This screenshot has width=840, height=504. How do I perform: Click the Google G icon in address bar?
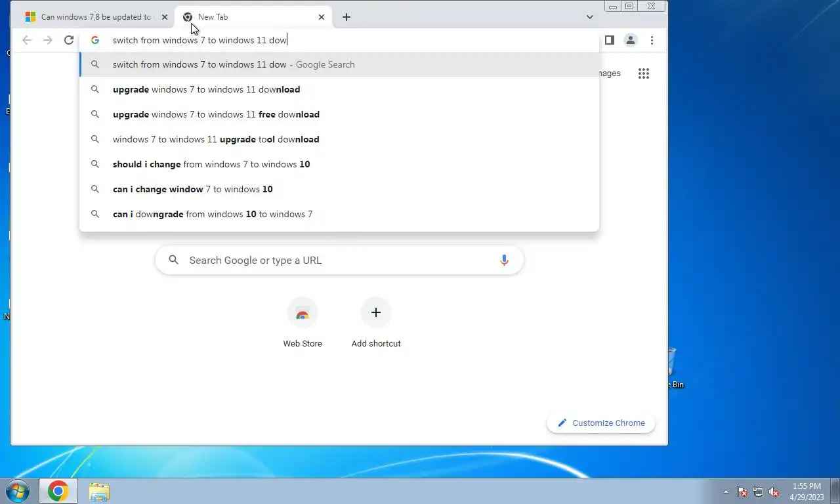95,40
